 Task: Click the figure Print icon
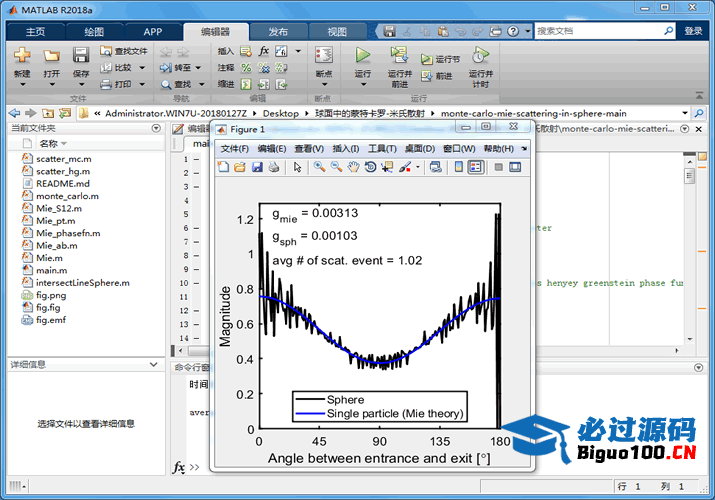[x=274, y=167]
